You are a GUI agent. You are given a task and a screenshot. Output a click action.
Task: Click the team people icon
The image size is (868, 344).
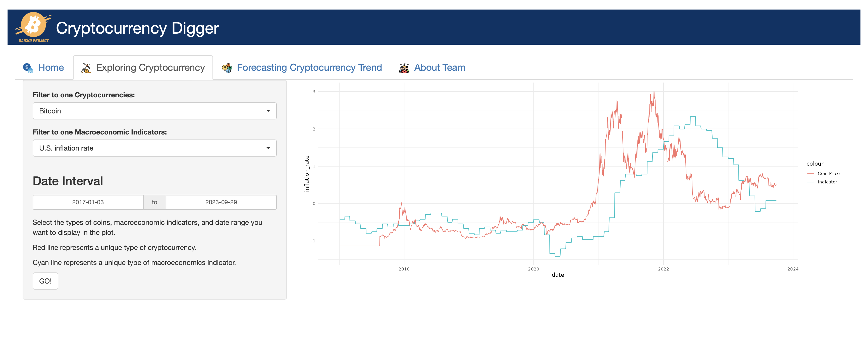[x=404, y=68]
